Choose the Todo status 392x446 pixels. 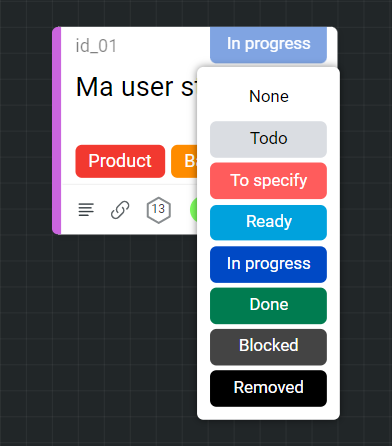click(x=268, y=139)
